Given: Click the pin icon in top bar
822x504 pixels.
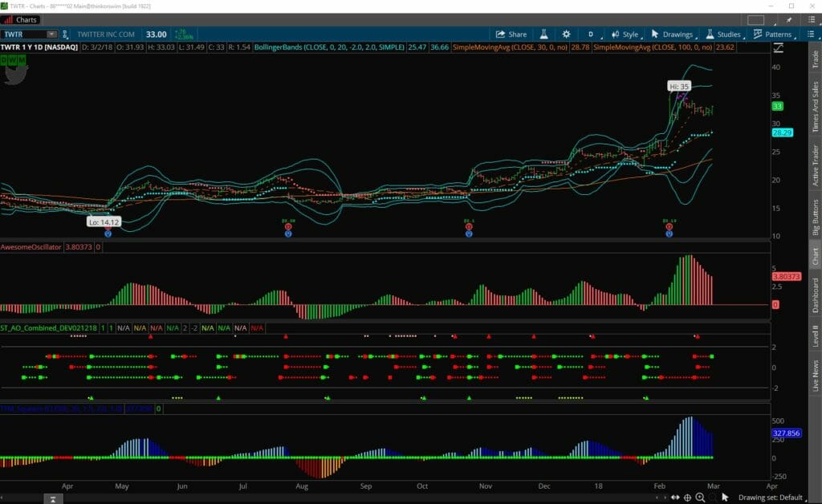Looking at the screenshot, I should coord(789,20).
